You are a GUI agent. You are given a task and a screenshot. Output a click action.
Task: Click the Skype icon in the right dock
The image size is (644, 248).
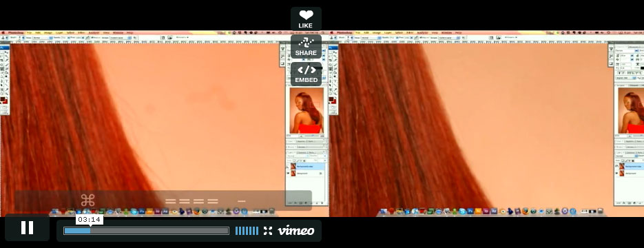point(463,211)
